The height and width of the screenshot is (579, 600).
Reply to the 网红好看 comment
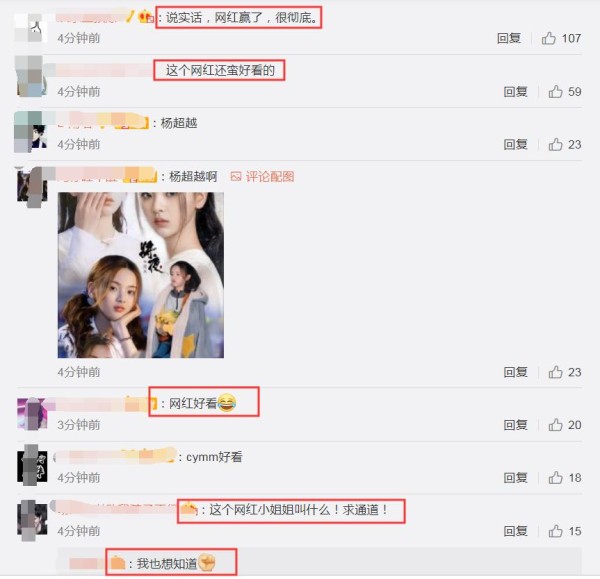point(515,425)
